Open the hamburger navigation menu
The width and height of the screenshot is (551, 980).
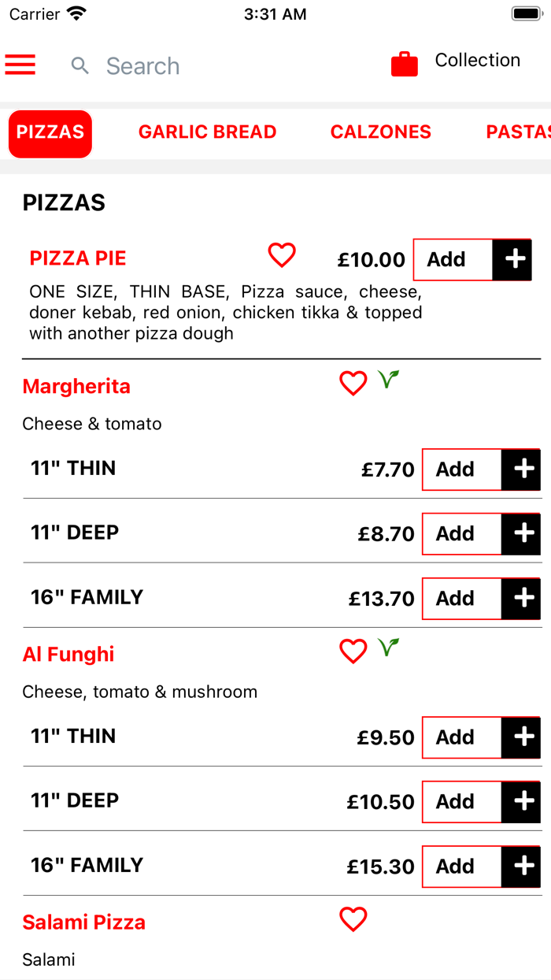[x=20, y=65]
